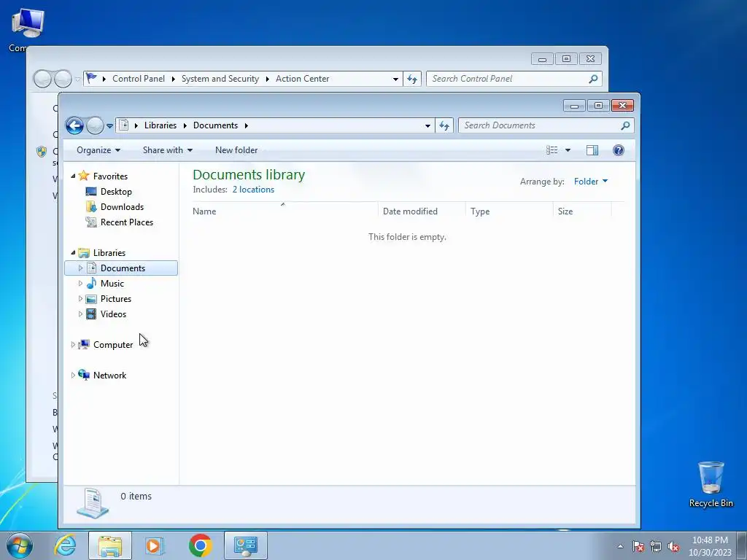This screenshot has width=747, height=560.
Task: Refresh the Documents window
Action: [x=444, y=125]
